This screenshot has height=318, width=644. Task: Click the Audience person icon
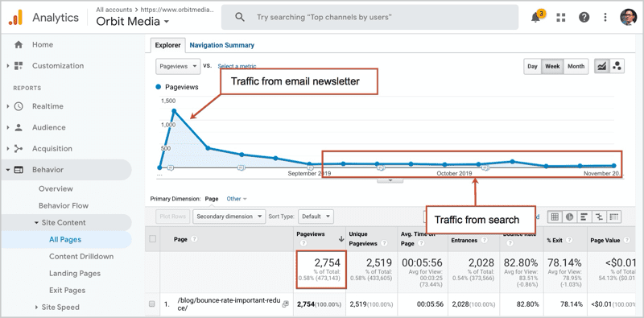[x=19, y=127]
